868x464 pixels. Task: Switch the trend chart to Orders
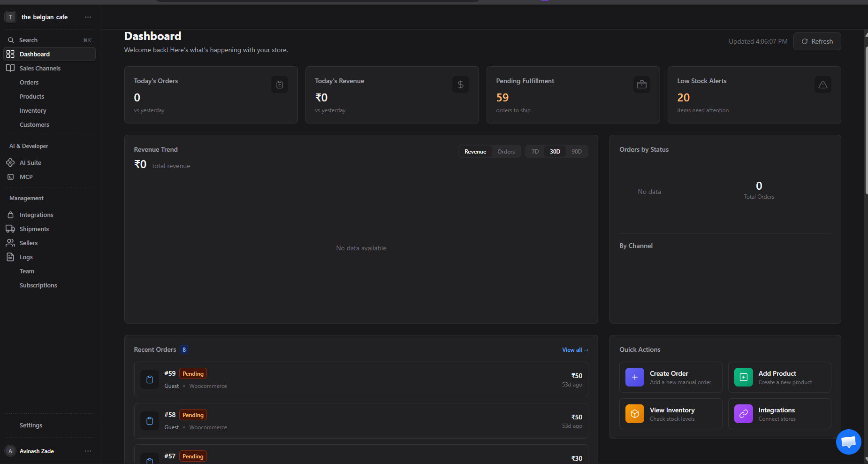(506, 152)
